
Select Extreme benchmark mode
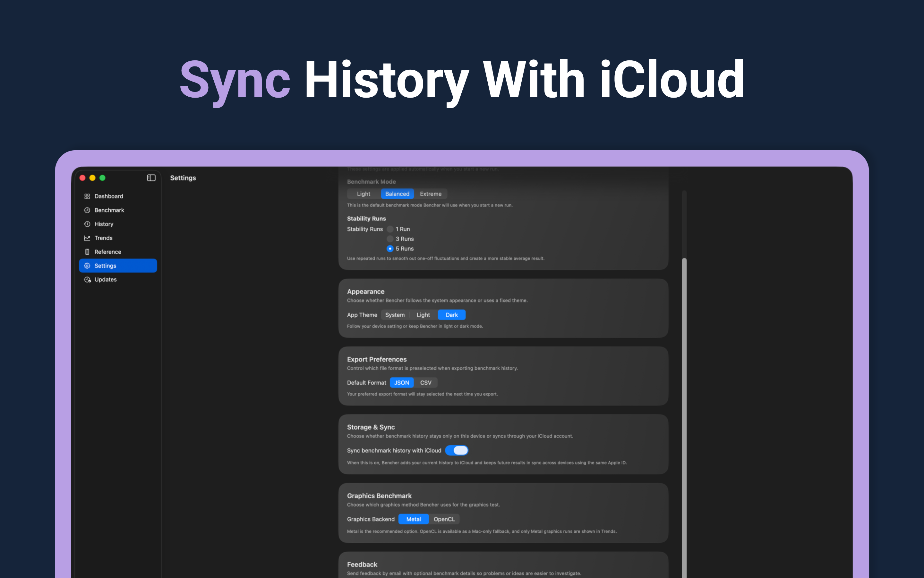[431, 194]
